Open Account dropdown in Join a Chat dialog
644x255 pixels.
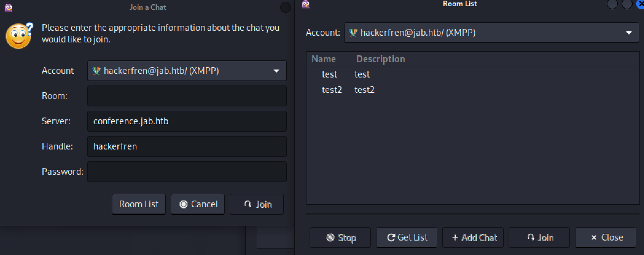point(187,71)
